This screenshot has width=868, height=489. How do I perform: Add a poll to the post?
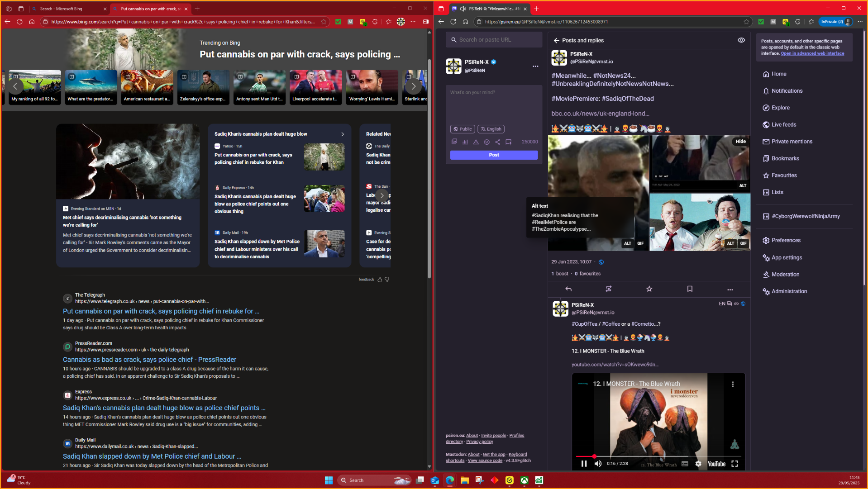(465, 142)
